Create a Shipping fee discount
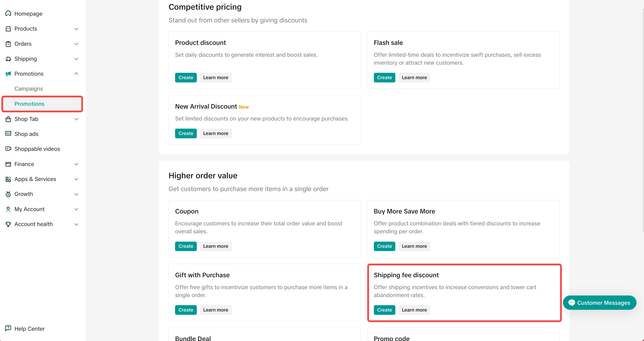The height and width of the screenshot is (341, 644). [x=384, y=310]
